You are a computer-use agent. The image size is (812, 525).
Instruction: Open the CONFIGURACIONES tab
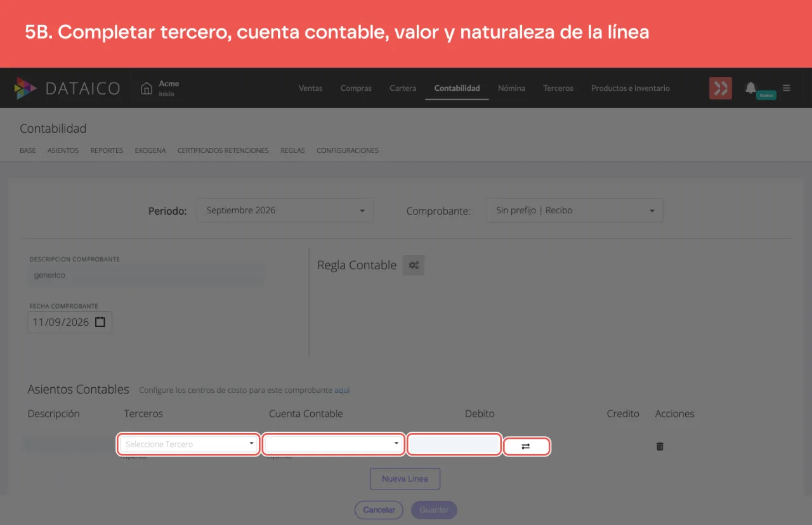348,150
